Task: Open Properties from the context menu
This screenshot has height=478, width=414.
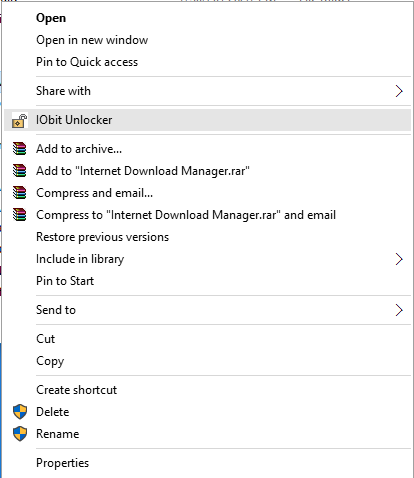Action: point(207,463)
